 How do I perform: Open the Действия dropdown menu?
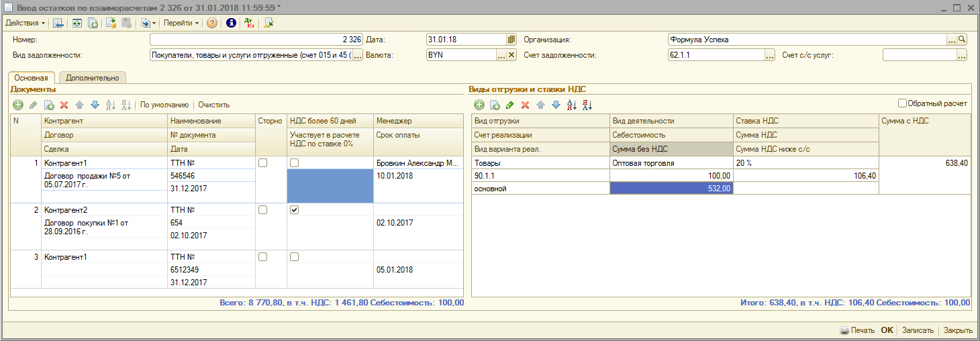[26, 23]
